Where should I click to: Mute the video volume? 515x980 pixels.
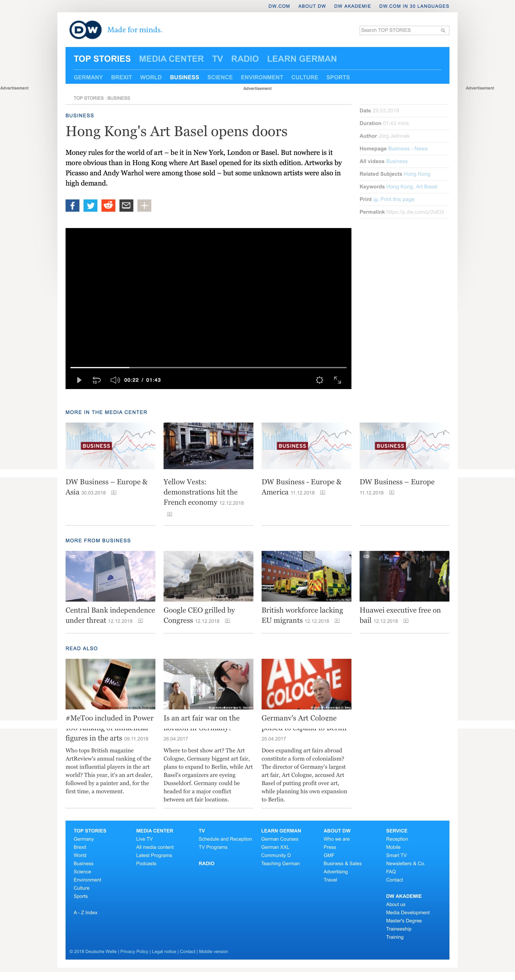pos(115,380)
